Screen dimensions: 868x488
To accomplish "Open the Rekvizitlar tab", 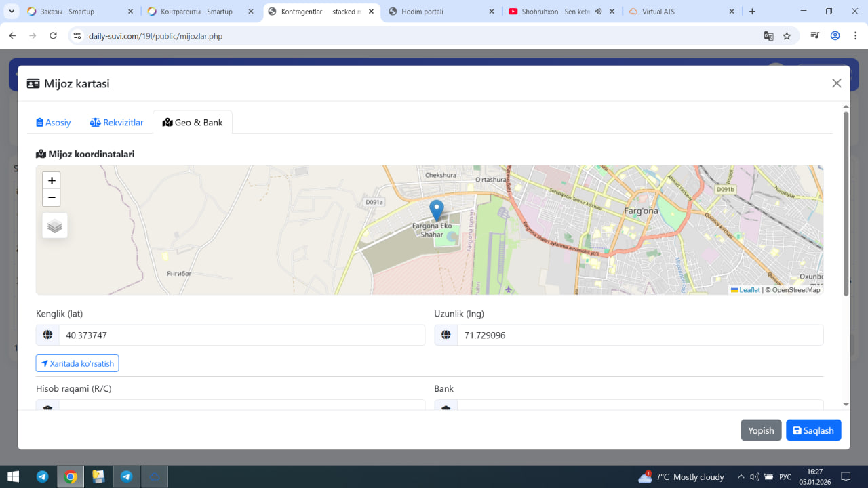I will [x=117, y=123].
